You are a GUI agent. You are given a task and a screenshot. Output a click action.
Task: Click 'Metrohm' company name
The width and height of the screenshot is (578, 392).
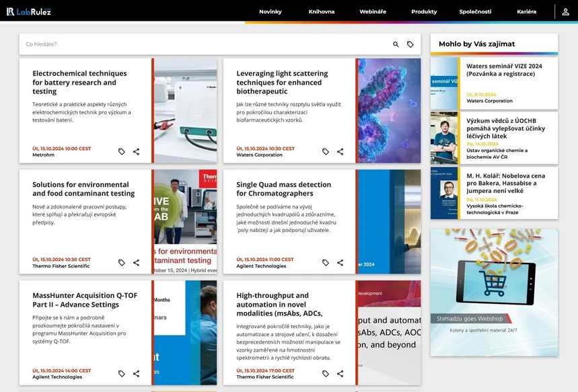click(x=43, y=155)
